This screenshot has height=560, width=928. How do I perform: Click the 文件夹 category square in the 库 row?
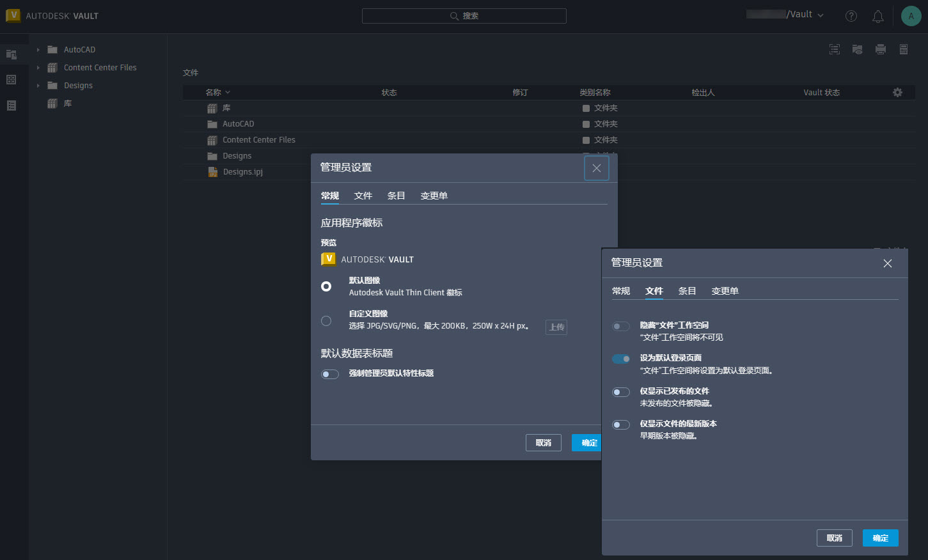pyautogui.click(x=586, y=109)
